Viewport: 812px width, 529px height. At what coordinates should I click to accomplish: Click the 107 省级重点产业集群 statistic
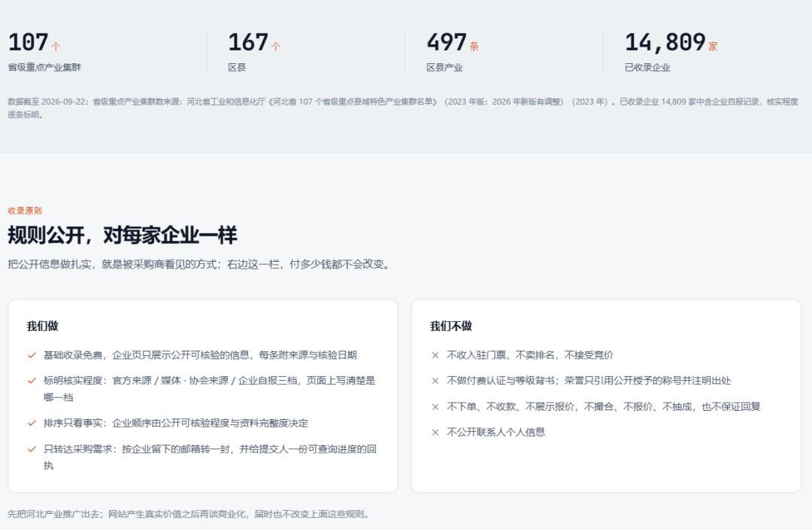(44, 51)
